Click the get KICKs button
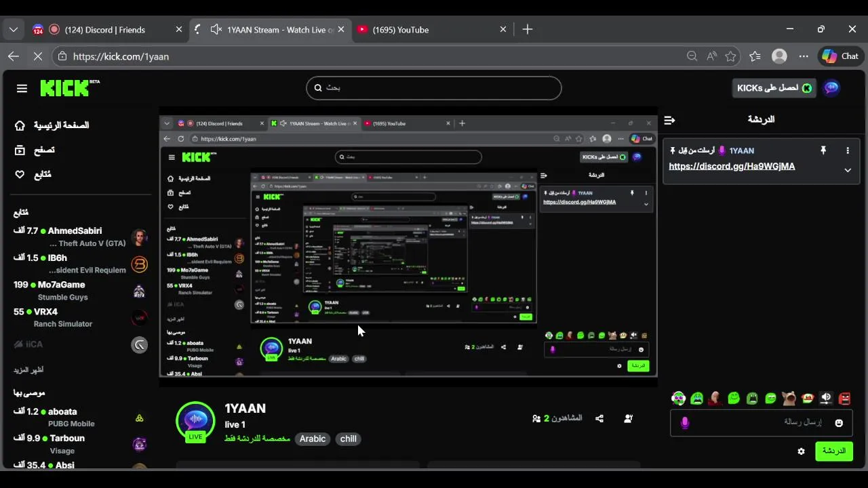This screenshot has height=488, width=868. (x=774, y=88)
